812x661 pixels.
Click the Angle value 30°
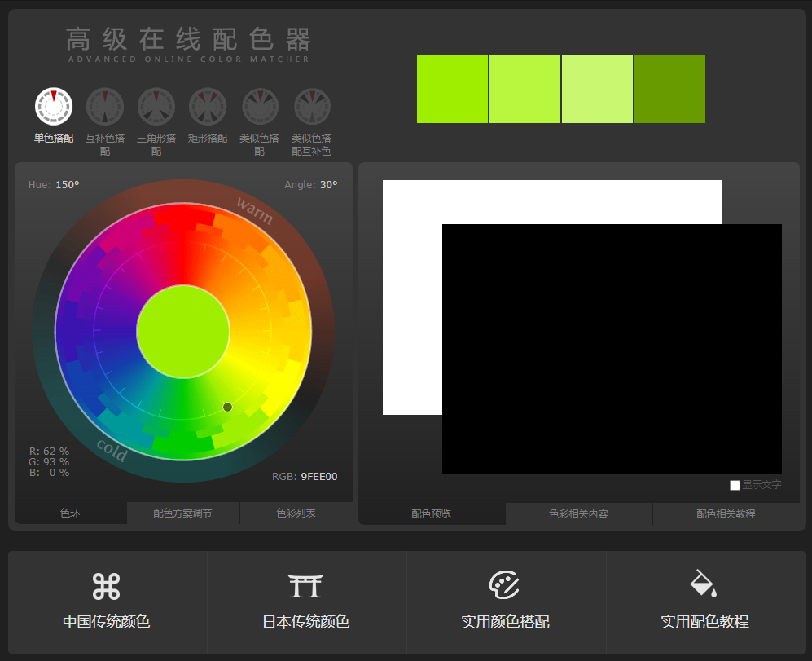tap(328, 184)
